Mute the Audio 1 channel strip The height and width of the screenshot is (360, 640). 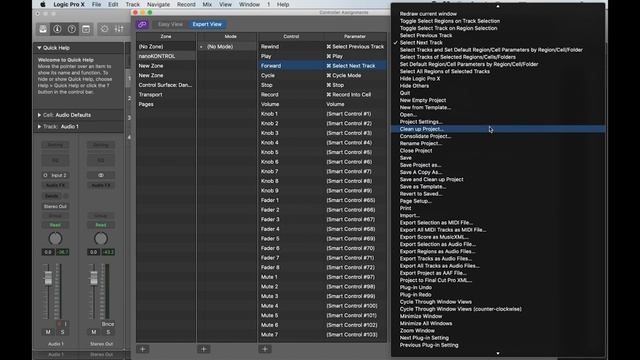tap(48, 332)
